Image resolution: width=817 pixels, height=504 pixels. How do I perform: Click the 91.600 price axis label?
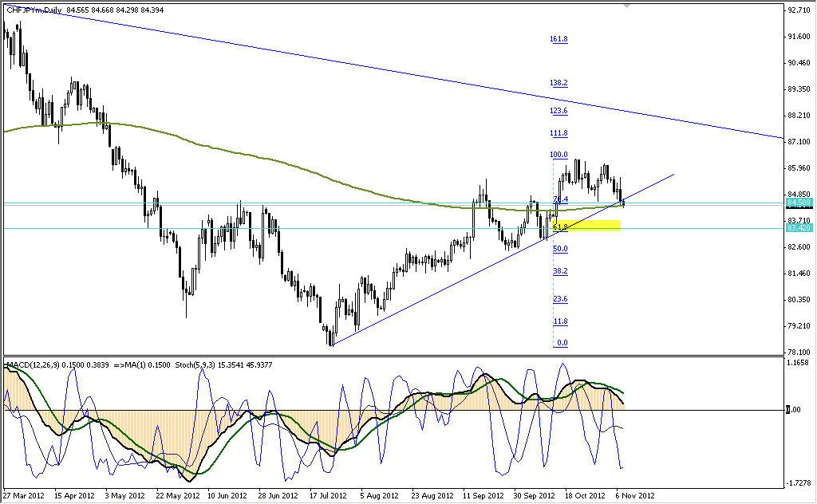[x=799, y=37]
